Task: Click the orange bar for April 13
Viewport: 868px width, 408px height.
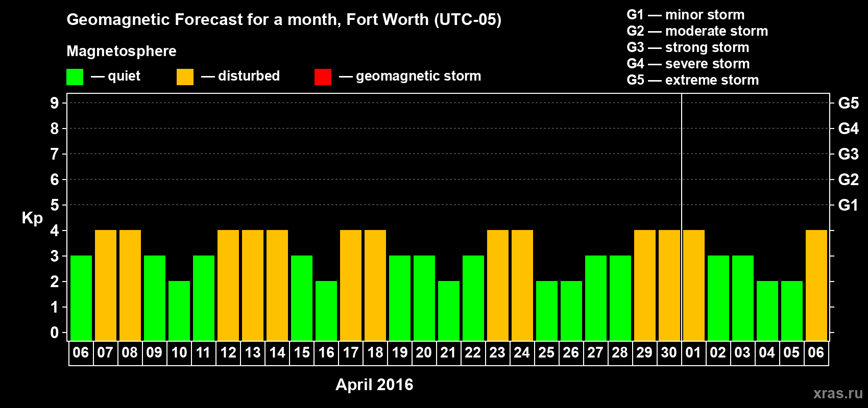Action: pos(253,285)
